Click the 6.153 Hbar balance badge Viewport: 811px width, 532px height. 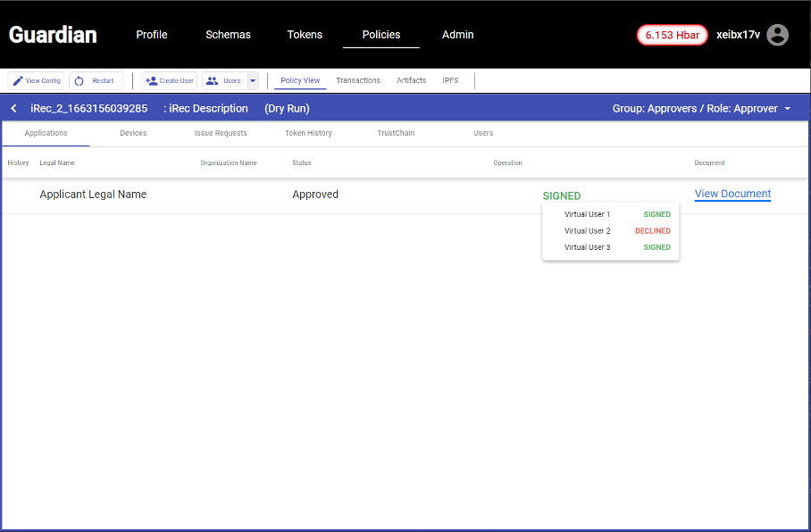click(x=672, y=35)
